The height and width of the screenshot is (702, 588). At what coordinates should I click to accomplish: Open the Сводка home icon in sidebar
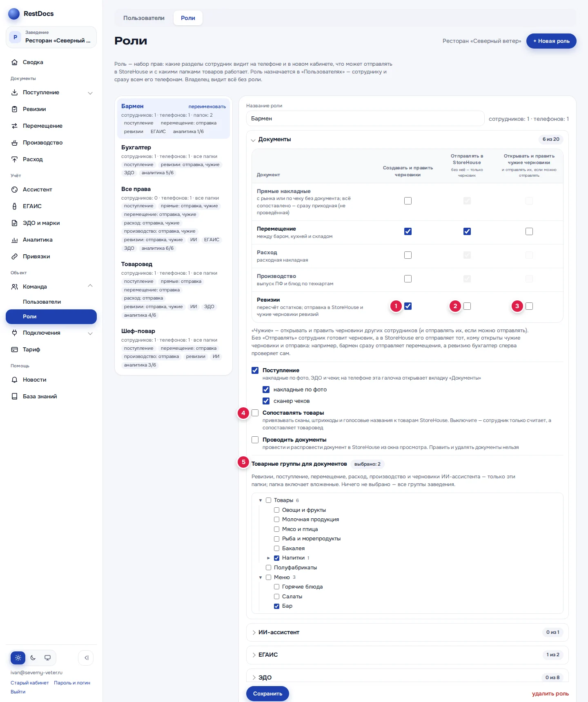[x=15, y=62]
